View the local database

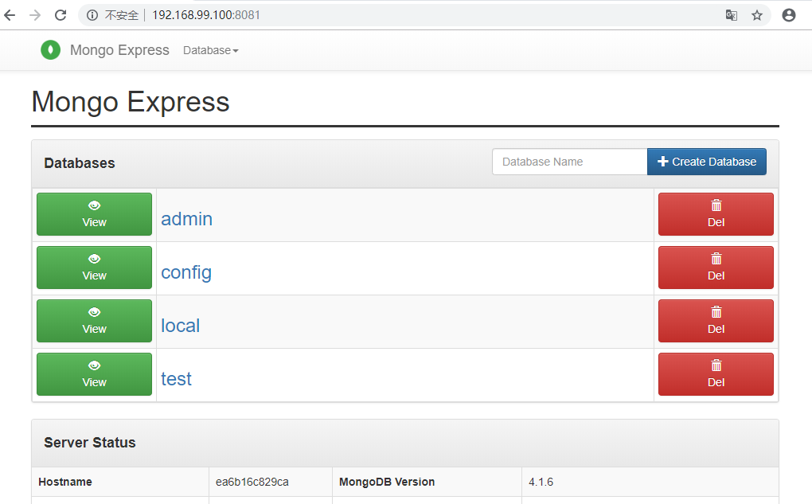pos(94,321)
